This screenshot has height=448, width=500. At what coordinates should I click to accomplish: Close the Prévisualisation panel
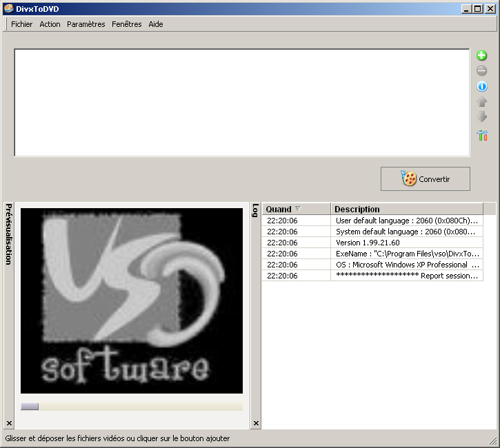coord(9,423)
